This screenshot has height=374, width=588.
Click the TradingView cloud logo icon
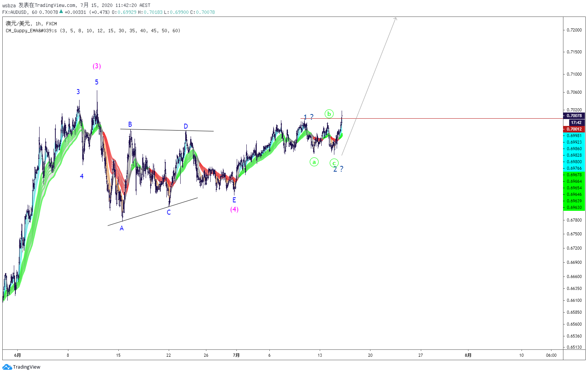click(7, 367)
